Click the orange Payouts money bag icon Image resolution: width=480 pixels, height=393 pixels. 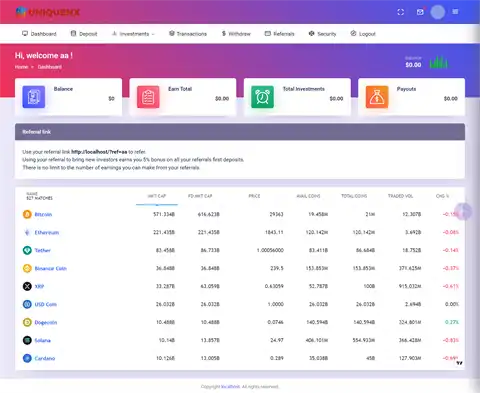[x=377, y=97]
